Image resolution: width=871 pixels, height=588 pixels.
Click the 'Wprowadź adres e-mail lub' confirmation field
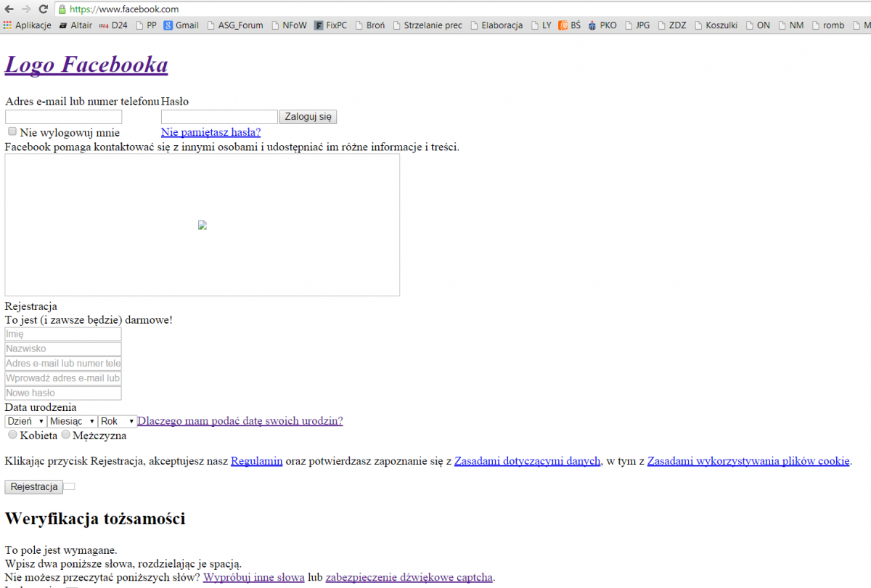coord(63,378)
